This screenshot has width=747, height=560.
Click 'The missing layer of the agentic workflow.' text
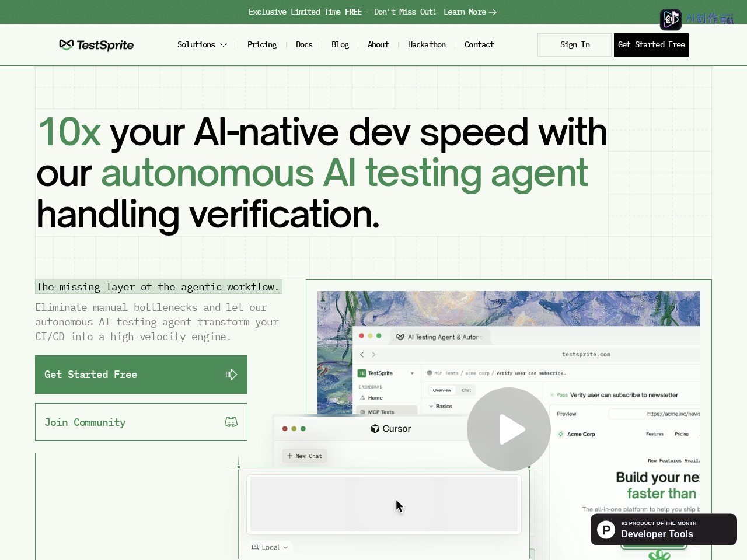pos(158,287)
